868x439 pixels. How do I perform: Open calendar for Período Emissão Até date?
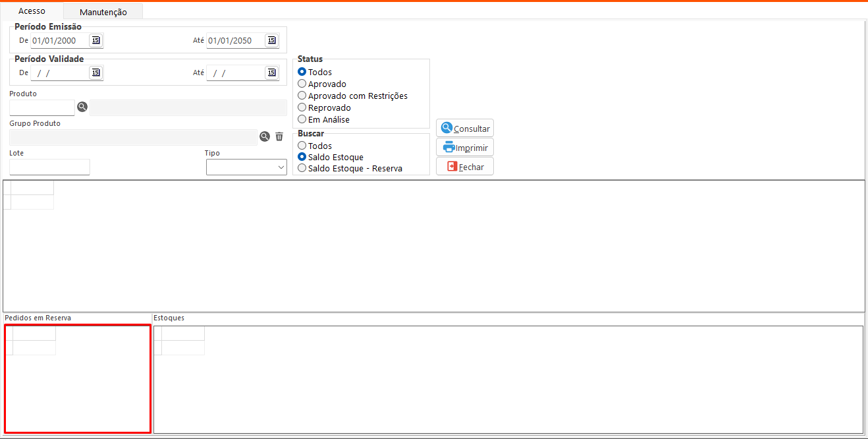271,41
